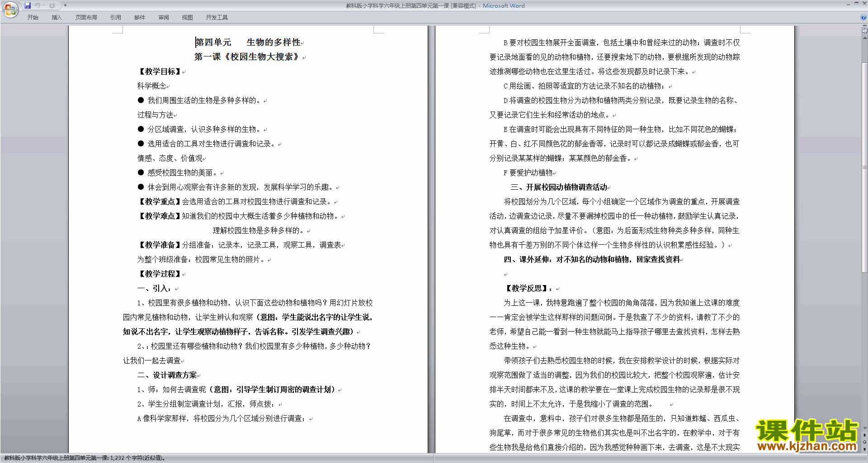The height and width of the screenshot is (463, 868).
Task: Grab the split window handle above scrollbar
Action: [865, 26]
